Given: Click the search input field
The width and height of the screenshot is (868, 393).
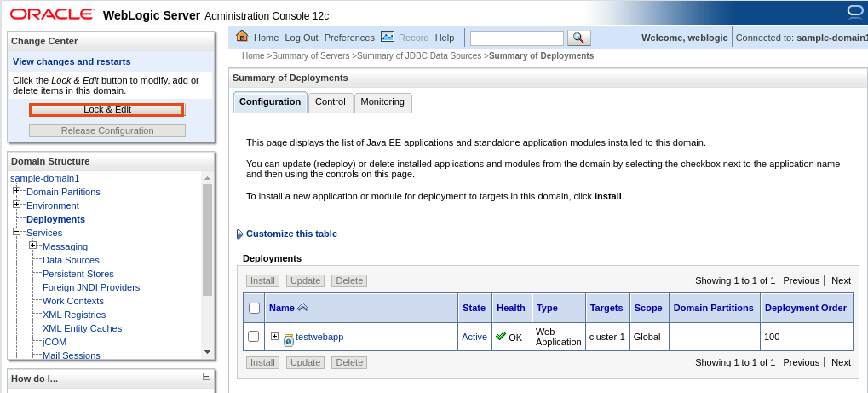Looking at the screenshot, I should [517, 38].
